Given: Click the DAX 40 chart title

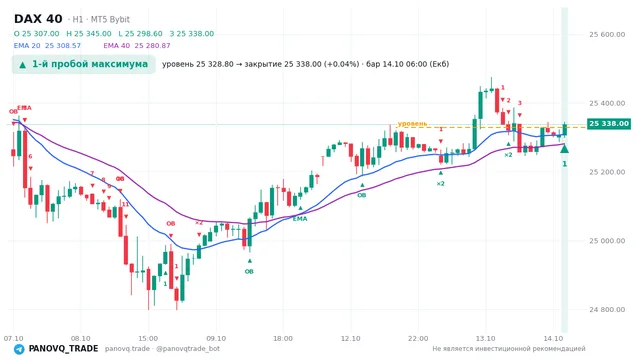Looking at the screenshot, I should coord(38,19).
